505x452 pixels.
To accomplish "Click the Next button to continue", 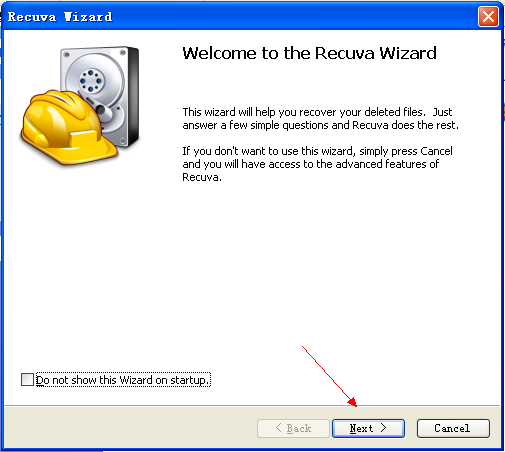I will tap(368, 428).
